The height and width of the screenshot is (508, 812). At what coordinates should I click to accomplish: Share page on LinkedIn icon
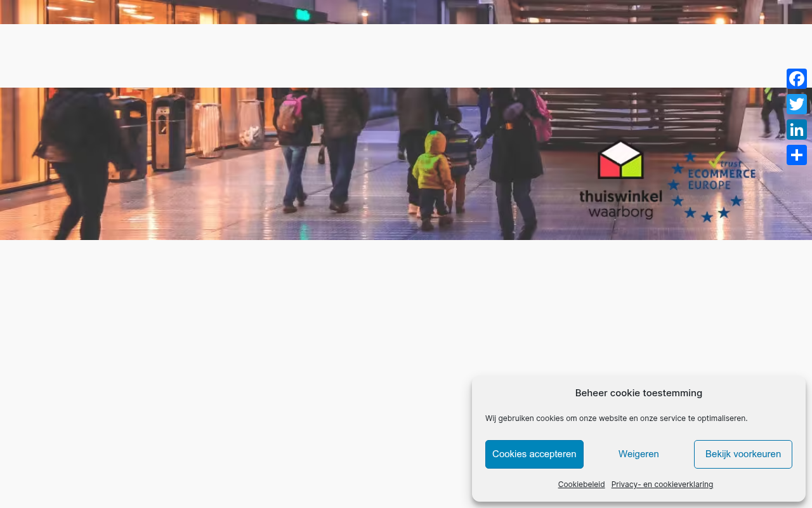pyautogui.click(x=797, y=130)
